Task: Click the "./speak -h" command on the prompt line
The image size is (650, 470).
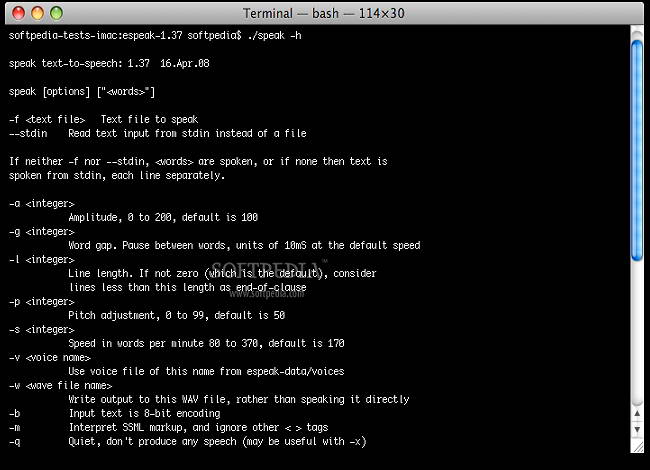Action: pyautogui.click(x=273, y=35)
